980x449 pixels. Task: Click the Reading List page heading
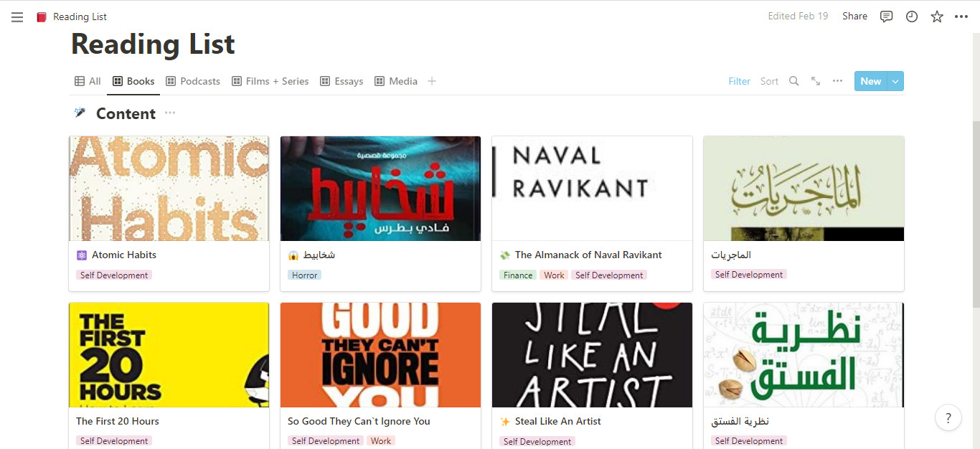pos(153,44)
